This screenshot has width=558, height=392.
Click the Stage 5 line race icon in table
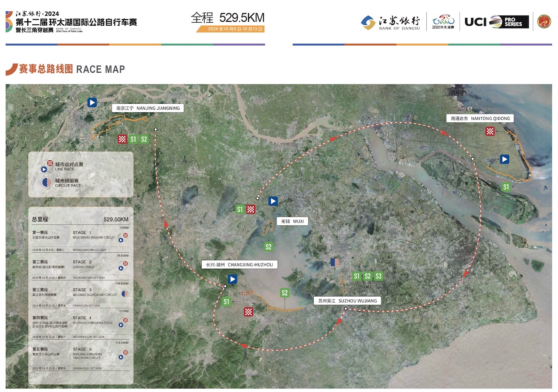(x=123, y=355)
